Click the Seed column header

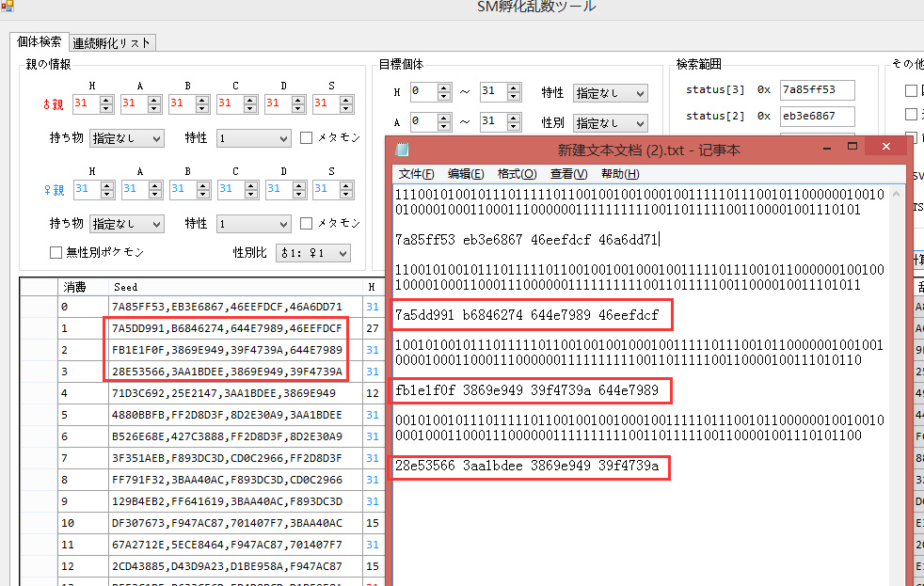(x=125, y=287)
